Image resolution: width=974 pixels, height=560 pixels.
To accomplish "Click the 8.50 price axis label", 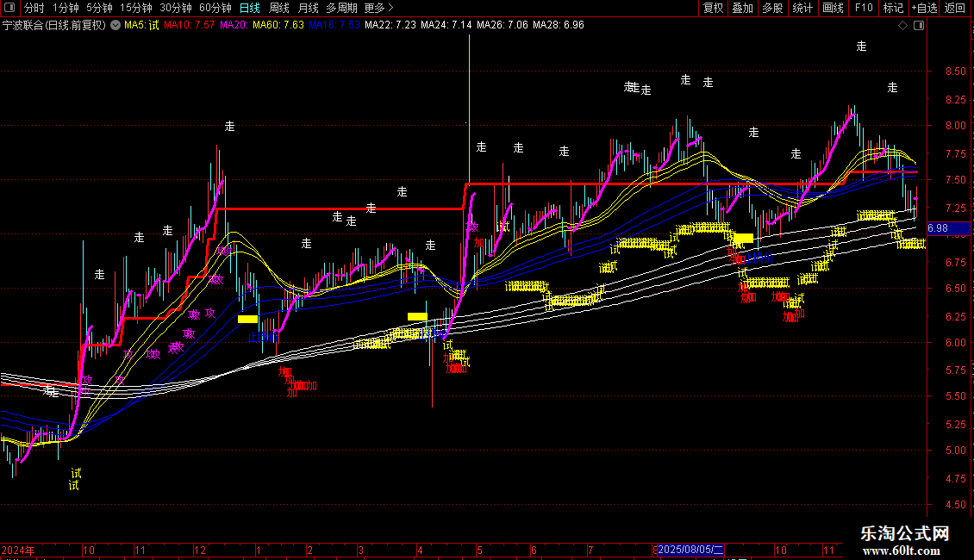I will [x=955, y=72].
